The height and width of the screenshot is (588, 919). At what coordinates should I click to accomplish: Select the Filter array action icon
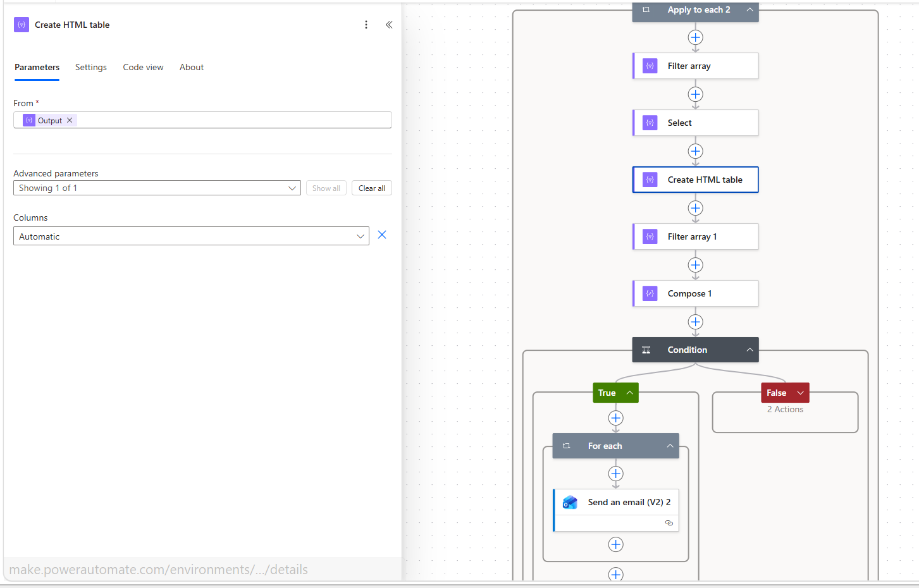coord(650,66)
